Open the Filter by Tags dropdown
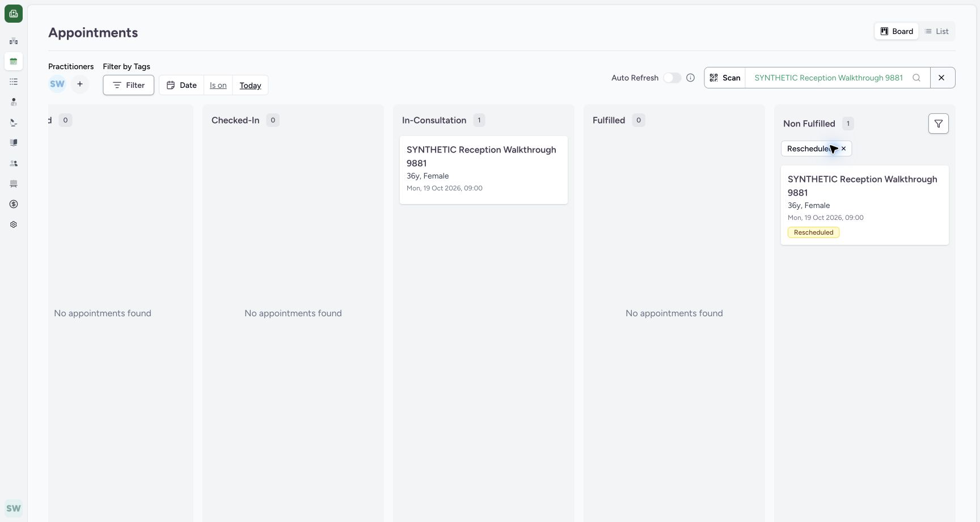980x522 pixels. pos(129,85)
